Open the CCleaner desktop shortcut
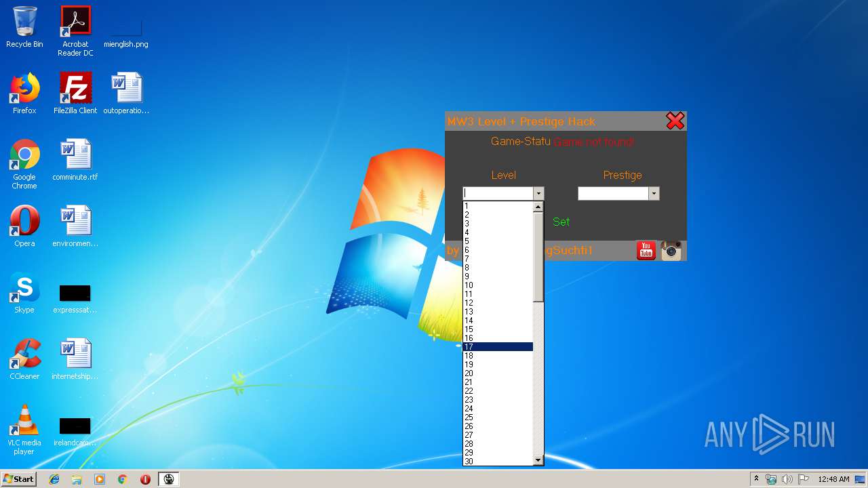868x488 pixels. click(24, 359)
